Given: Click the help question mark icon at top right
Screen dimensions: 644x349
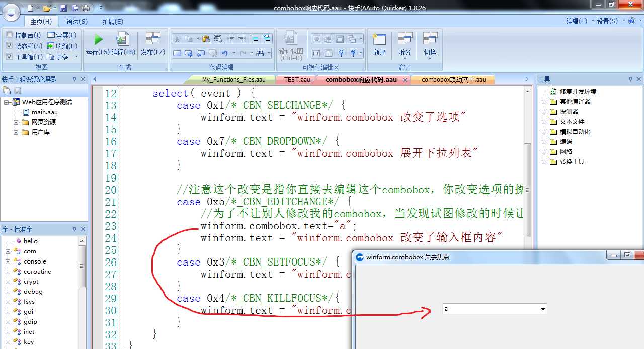Looking at the screenshot, I should pos(631,21).
